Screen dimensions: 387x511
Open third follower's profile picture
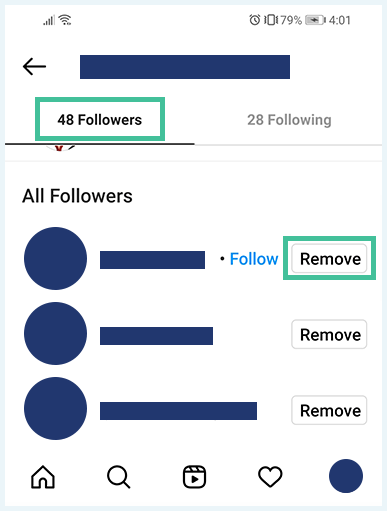[55, 408]
